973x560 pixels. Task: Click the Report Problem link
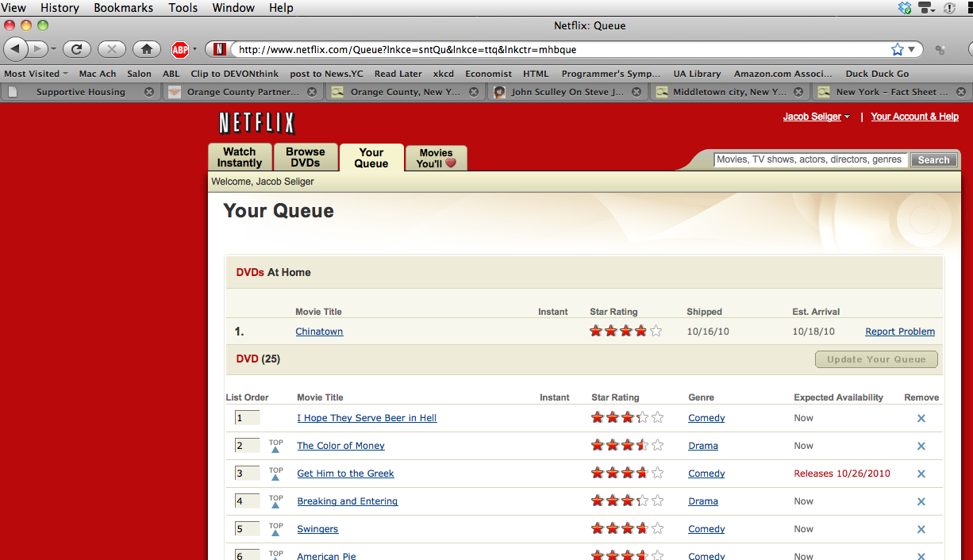click(899, 332)
